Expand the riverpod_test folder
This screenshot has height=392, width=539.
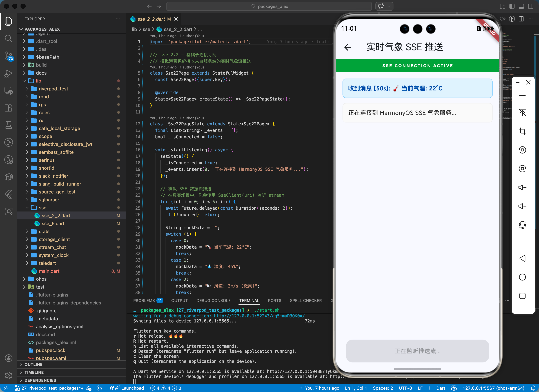tap(53, 89)
